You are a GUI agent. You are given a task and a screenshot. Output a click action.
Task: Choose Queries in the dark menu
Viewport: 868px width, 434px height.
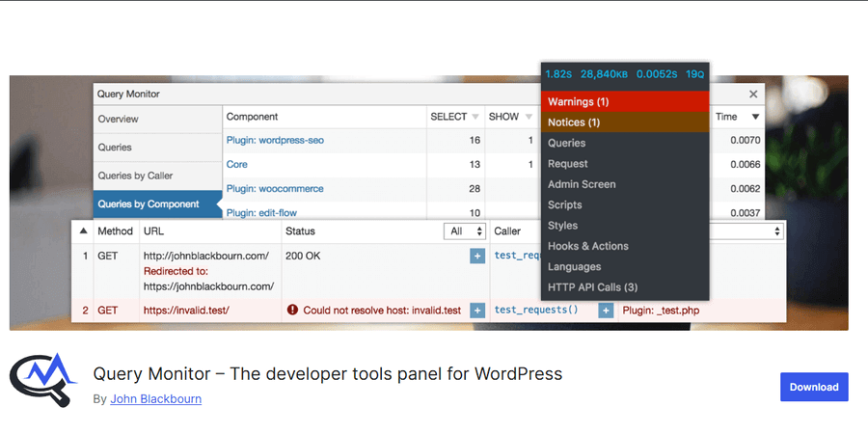[625, 143]
